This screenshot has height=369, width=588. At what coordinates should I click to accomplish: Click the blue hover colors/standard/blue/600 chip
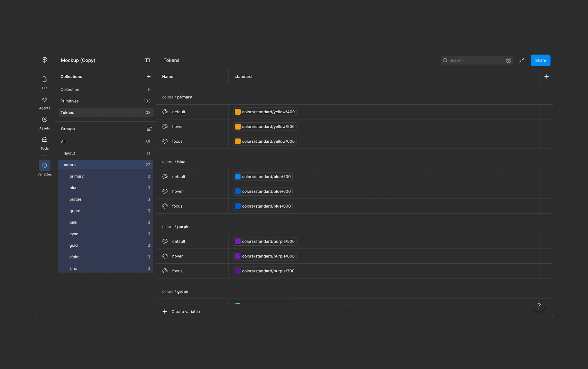263,191
